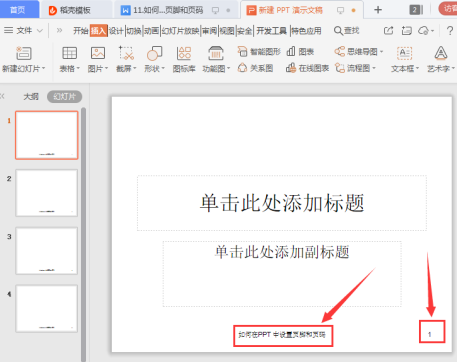
Task: Click the New Slide (新建幻灯片) icon
Action: (x=24, y=53)
